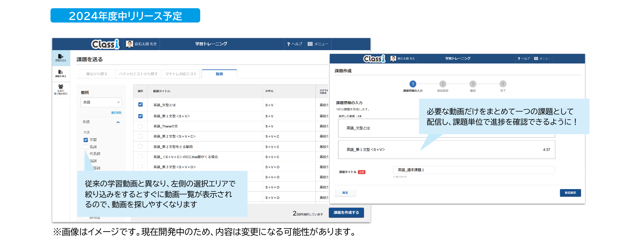
Task: Click the 英語_Thereの文 row title
Action: tap(166, 126)
